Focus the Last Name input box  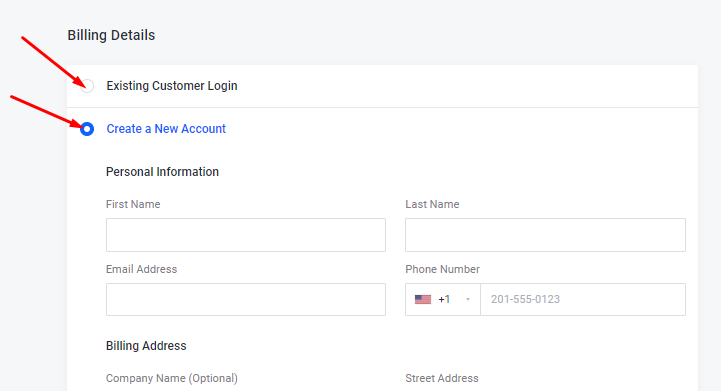point(545,235)
